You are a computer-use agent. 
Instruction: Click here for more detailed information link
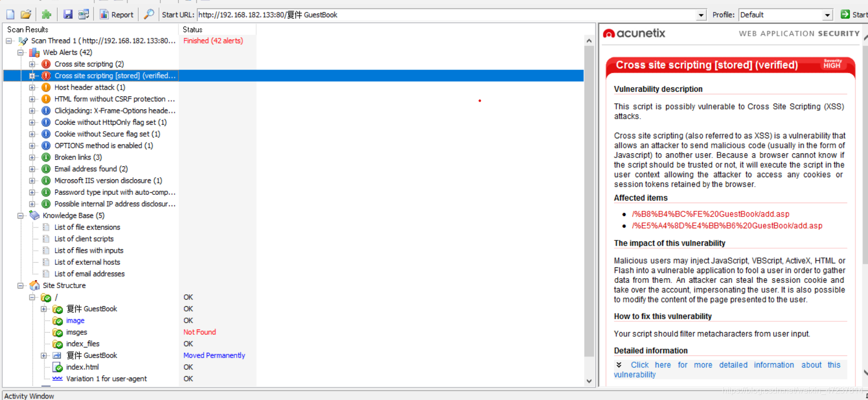click(x=727, y=370)
